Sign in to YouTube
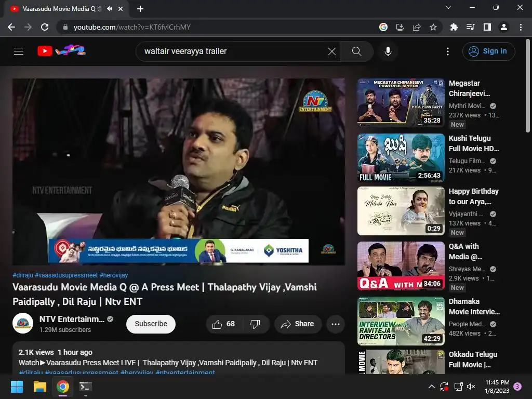This screenshot has height=399, width=532. coord(488,51)
